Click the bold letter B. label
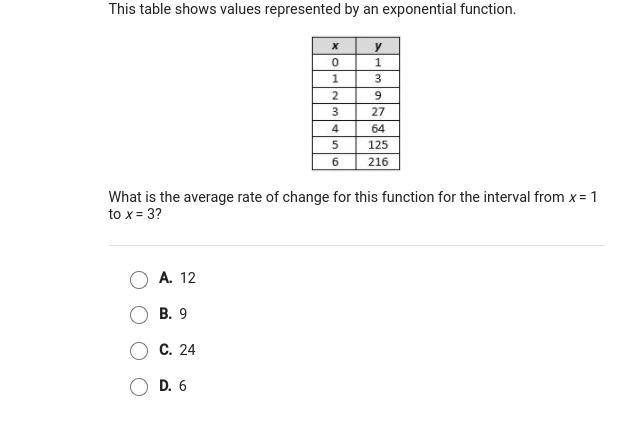Image resolution: width=629 pixels, height=425 pixels. click(165, 313)
